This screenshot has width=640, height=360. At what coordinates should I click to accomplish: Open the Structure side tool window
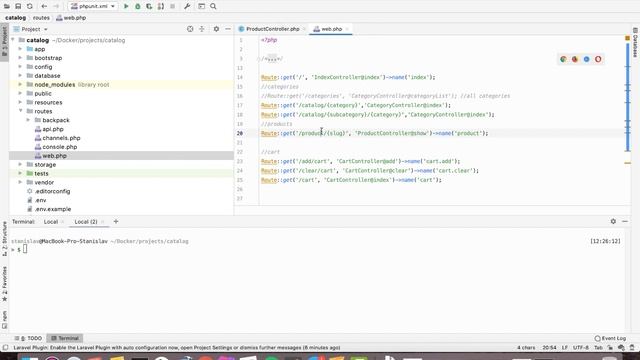(4, 239)
